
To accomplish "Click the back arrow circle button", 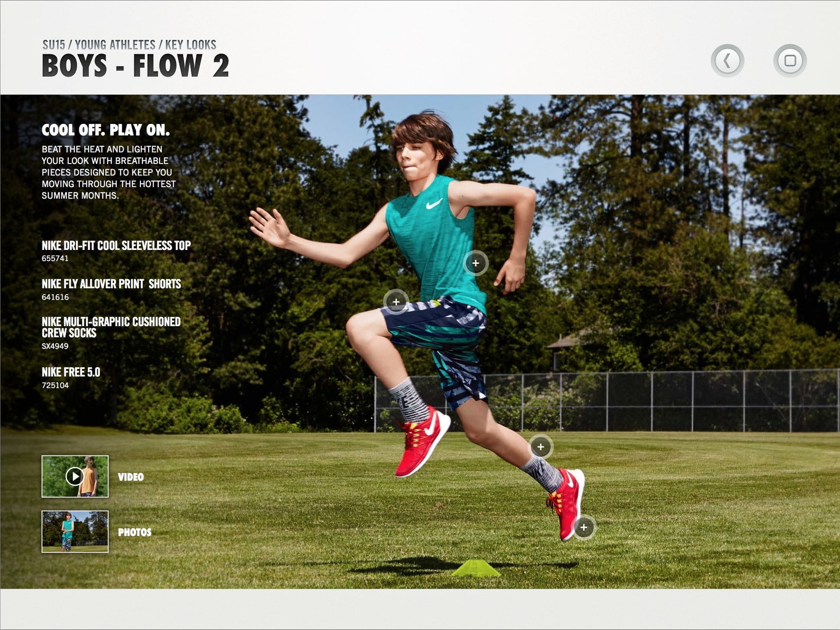I will (727, 61).
